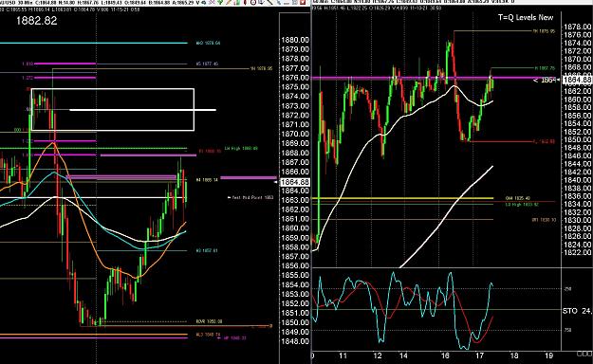This screenshot has height=364, width=593.
Task: Select date 12 on the time axis
Action: (378, 355)
